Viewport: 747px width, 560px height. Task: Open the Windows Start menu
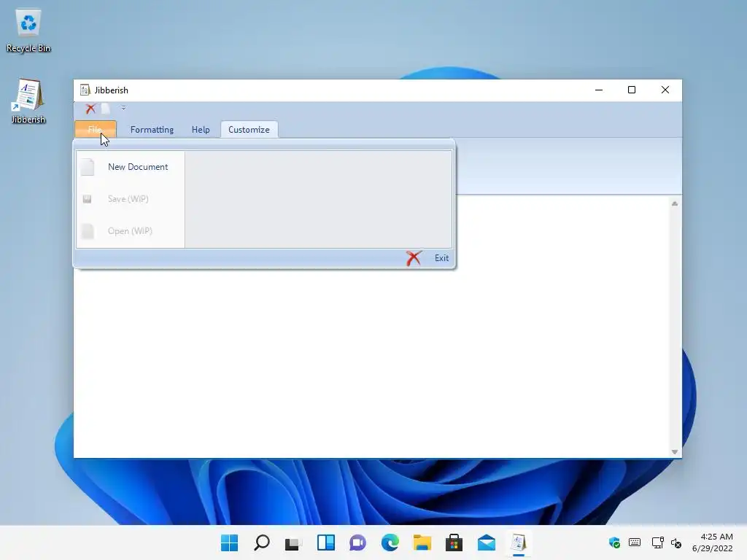click(x=230, y=542)
